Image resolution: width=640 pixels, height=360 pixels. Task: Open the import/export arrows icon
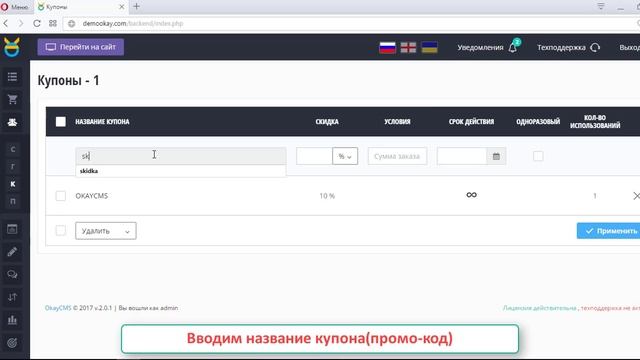click(x=12, y=297)
